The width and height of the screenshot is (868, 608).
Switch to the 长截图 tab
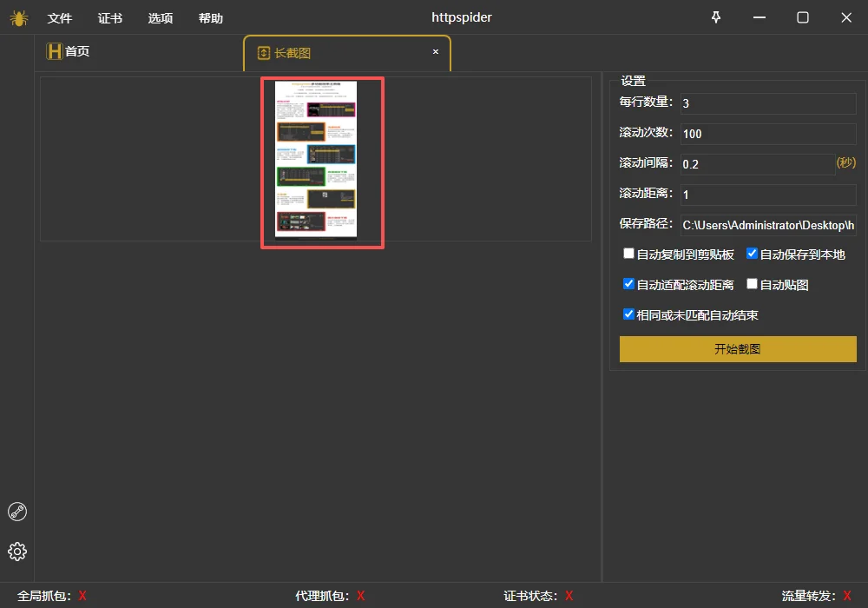pos(347,53)
